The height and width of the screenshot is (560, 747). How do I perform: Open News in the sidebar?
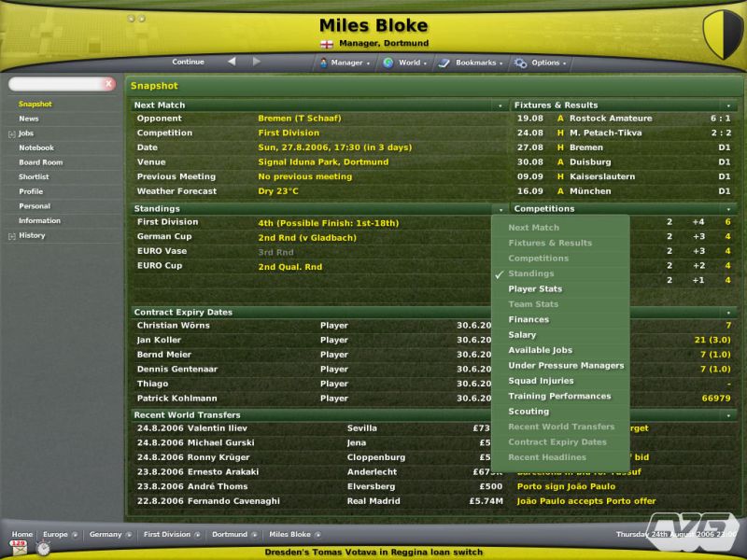pyautogui.click(x=29, y=119)
